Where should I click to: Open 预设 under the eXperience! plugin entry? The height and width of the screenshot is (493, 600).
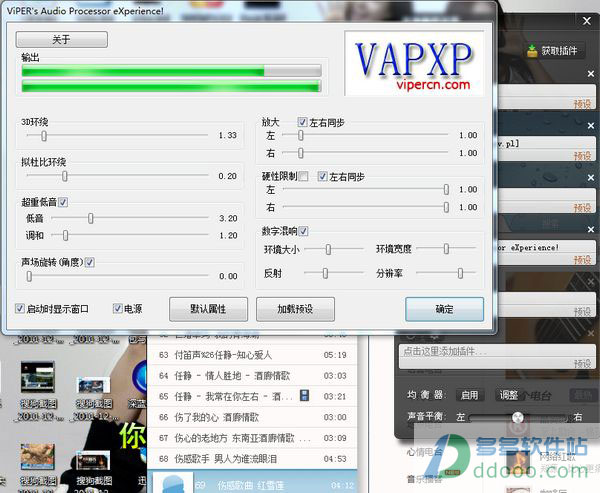tap(582, 260)
